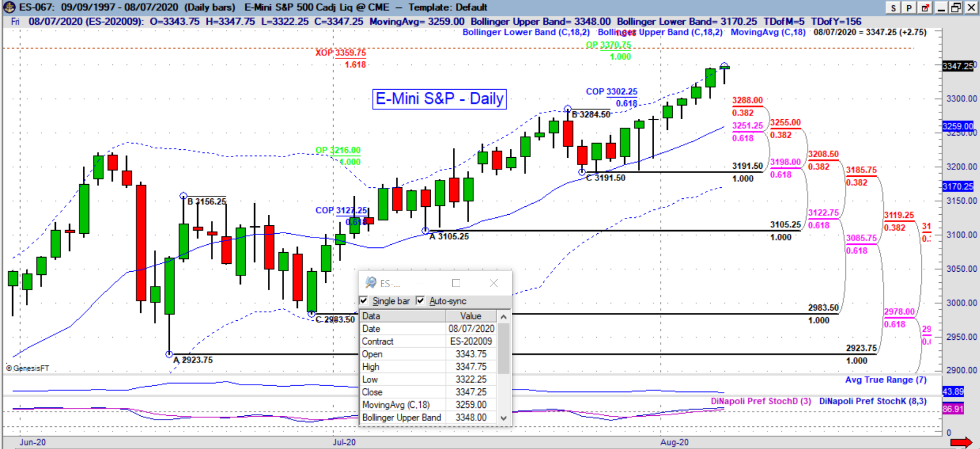980x449 pixels.
Task: Toggle the Single bar checkbox
Action: pyautogui.click(x=364, y=301)
